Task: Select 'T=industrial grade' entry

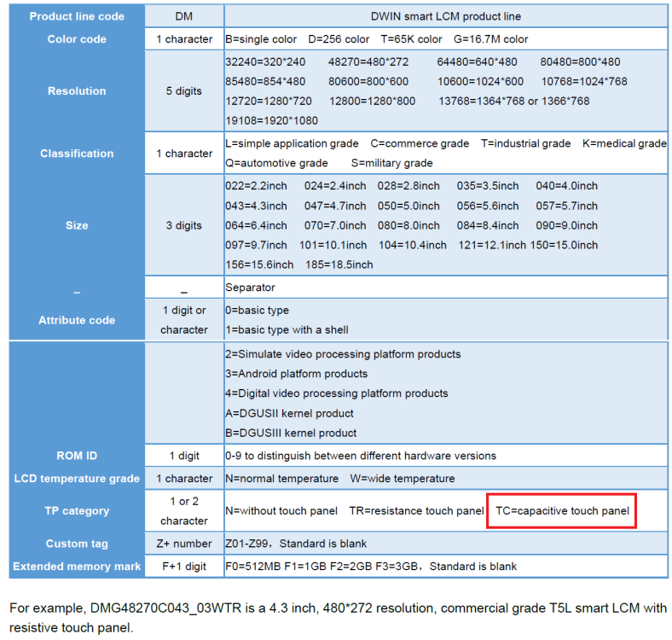Action: 526,143
